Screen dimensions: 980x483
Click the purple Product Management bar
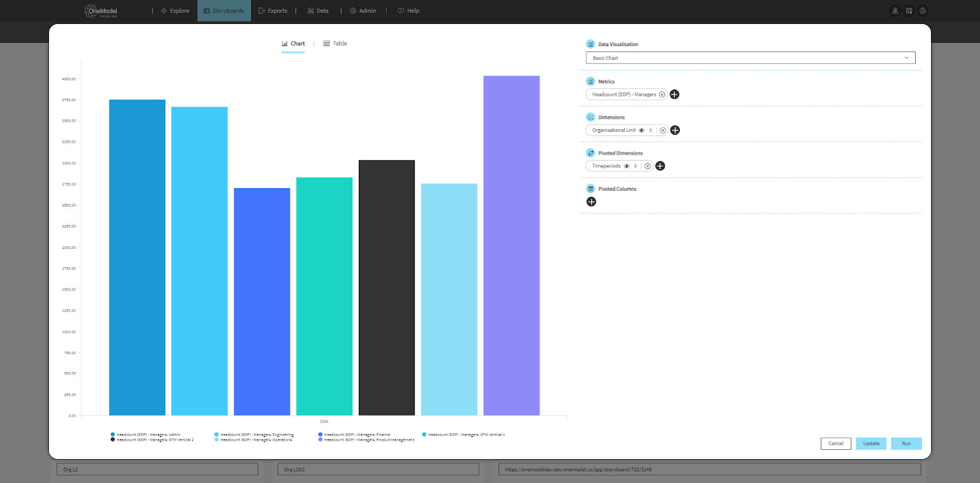(x=511, y=245)
